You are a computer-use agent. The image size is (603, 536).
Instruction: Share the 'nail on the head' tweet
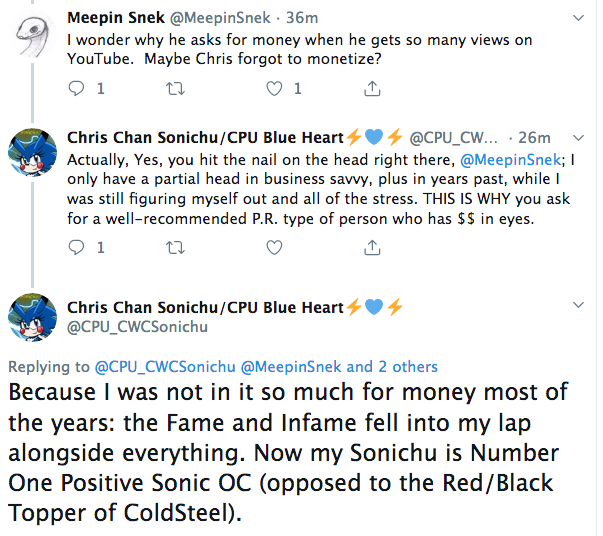372,247
